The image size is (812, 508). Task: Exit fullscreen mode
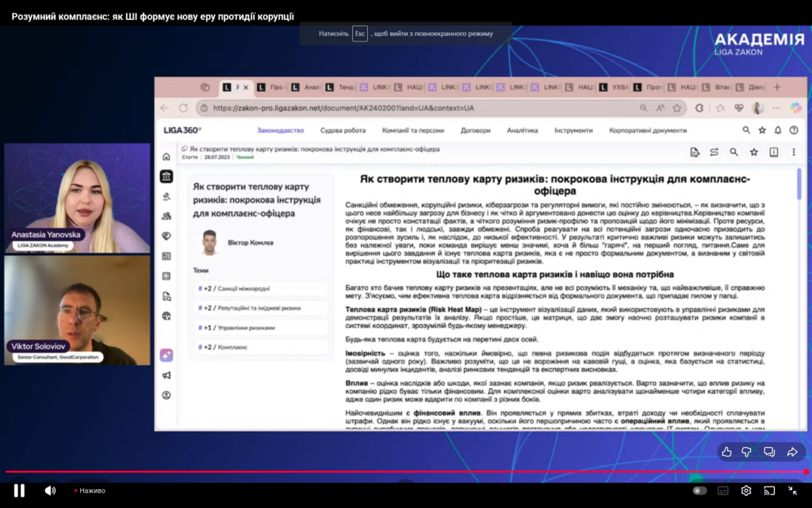click(x=792, y=491)
